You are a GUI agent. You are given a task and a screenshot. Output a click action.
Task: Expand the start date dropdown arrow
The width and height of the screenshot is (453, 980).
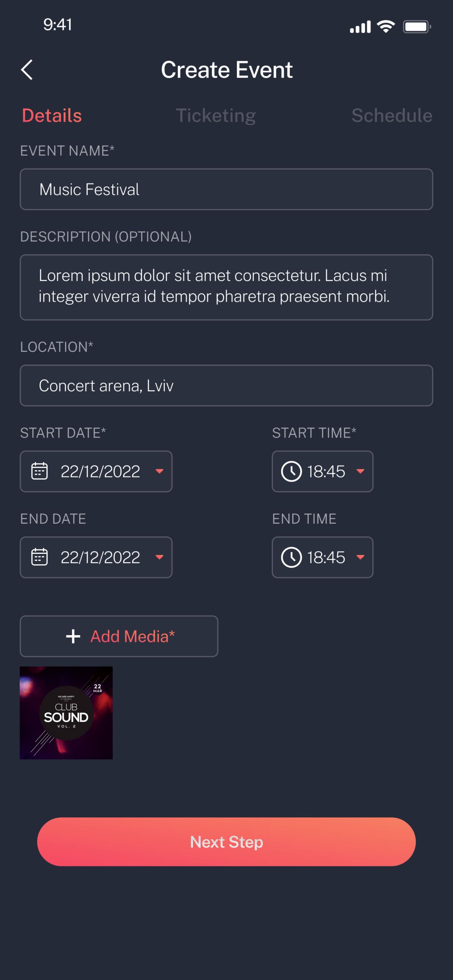pyautogui.click(x=160, y=471)
